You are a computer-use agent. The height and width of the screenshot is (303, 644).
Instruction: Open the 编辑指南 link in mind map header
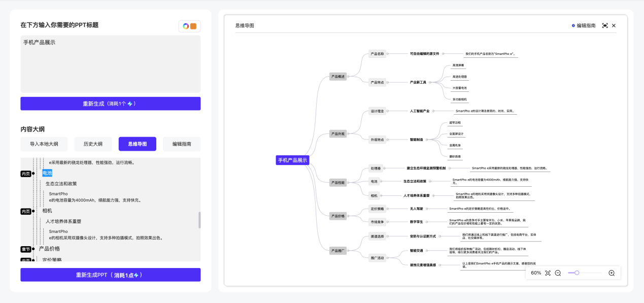(x=586, y=25)
